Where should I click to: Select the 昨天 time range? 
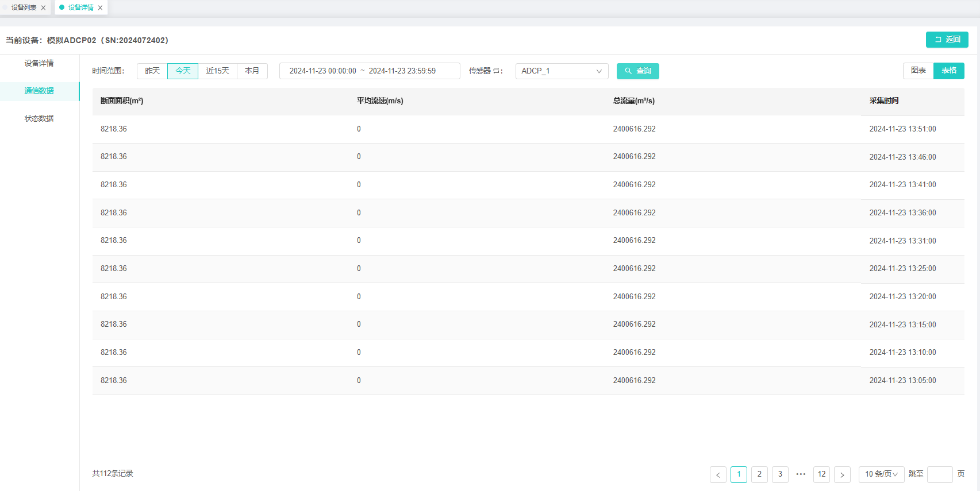[152, 71]
